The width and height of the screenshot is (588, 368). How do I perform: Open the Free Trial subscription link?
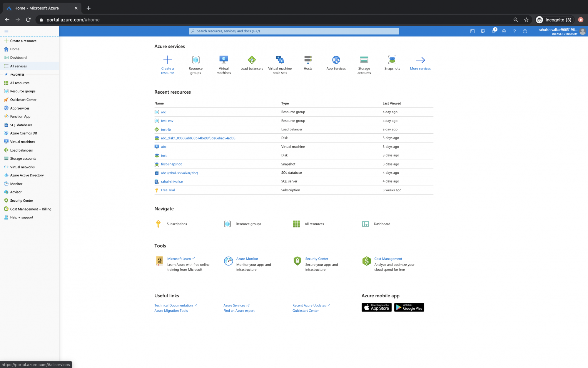[168, 190]
